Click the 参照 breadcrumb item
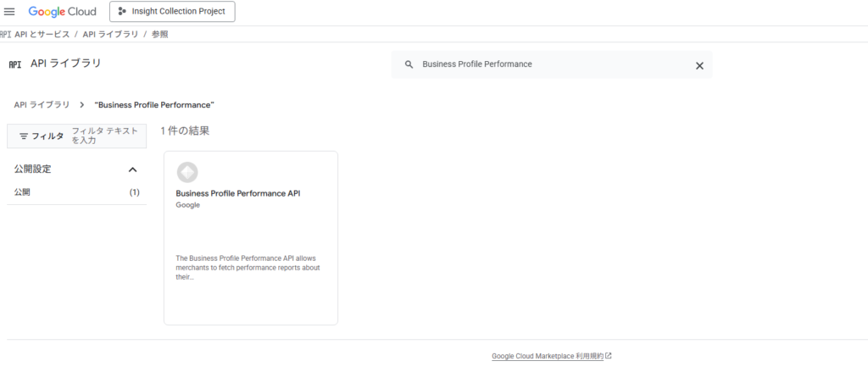Viewport: 868px width, 383px height. (x=159, y=34)
